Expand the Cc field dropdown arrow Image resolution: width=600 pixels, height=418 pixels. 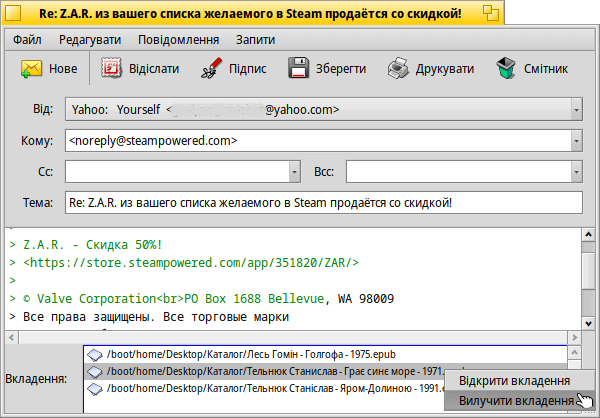coord(294,172)
